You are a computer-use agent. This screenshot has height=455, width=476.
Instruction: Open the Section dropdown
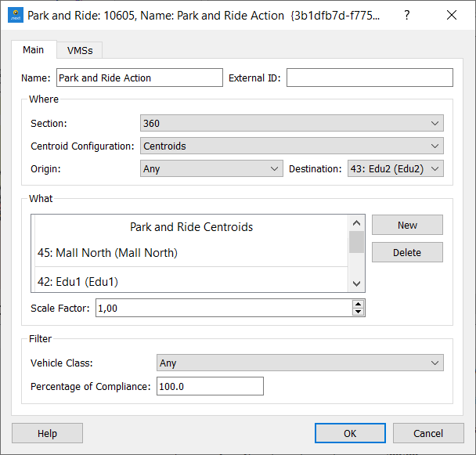(292, 123)
